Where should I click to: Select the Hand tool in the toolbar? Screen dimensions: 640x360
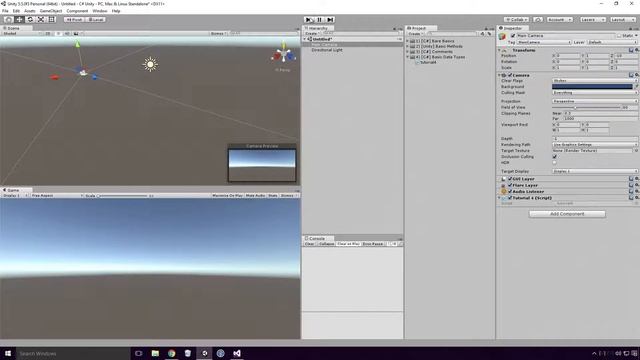point(8,20)
